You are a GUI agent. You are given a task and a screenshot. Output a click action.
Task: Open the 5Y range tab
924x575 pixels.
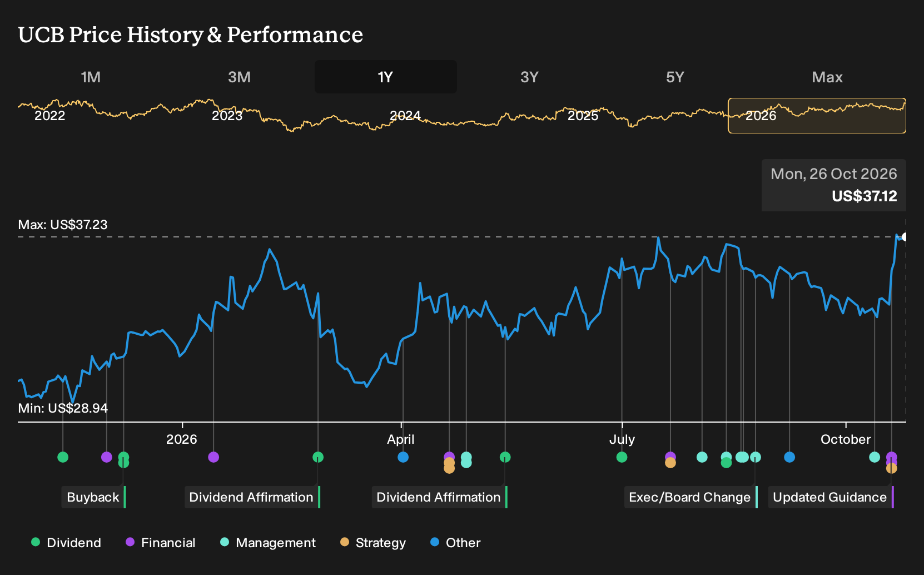pyautogui.click(x=675, y=77)
